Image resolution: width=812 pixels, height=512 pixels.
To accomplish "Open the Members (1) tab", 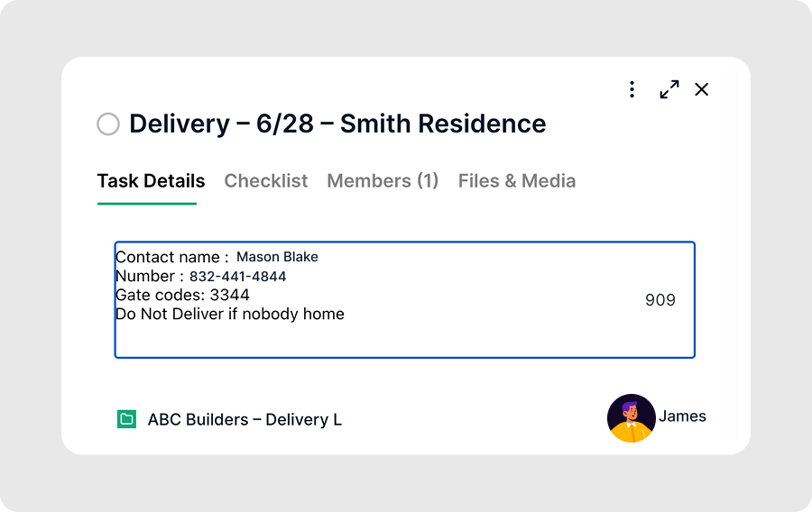I will click(x=383, y=181).
